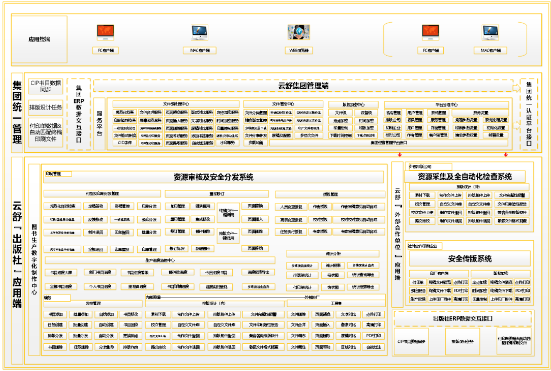
Task: Click the 服务平台 vertical label
Action: point(99,124)
